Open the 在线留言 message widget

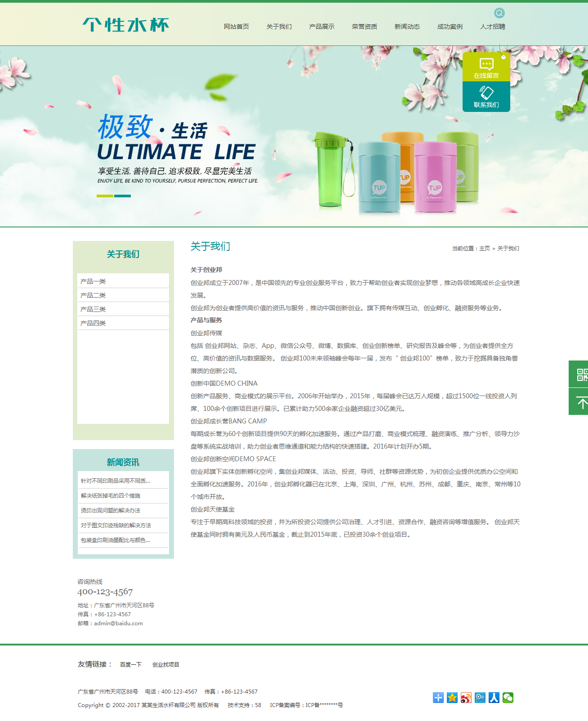coord(486,67)
